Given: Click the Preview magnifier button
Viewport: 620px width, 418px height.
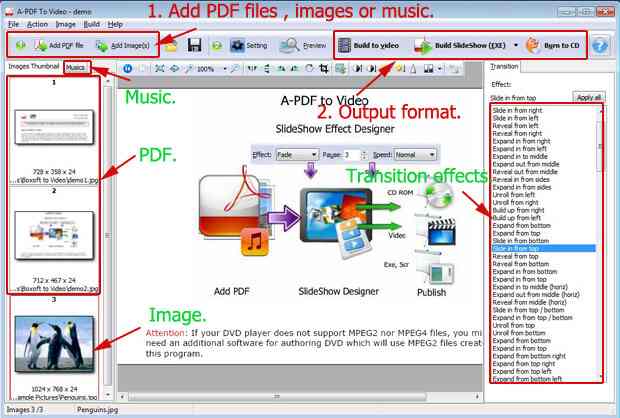Looking at the screenshot, I should point(303,45).
